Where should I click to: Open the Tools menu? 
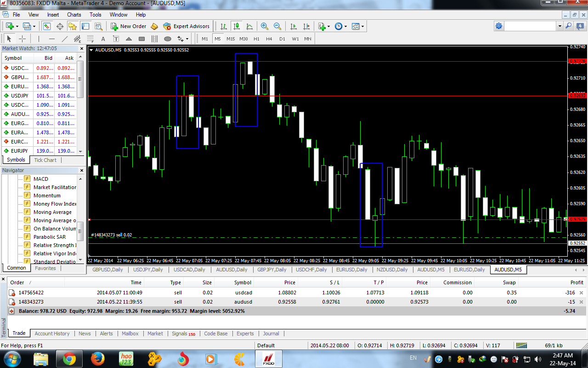tap(96, 14)
